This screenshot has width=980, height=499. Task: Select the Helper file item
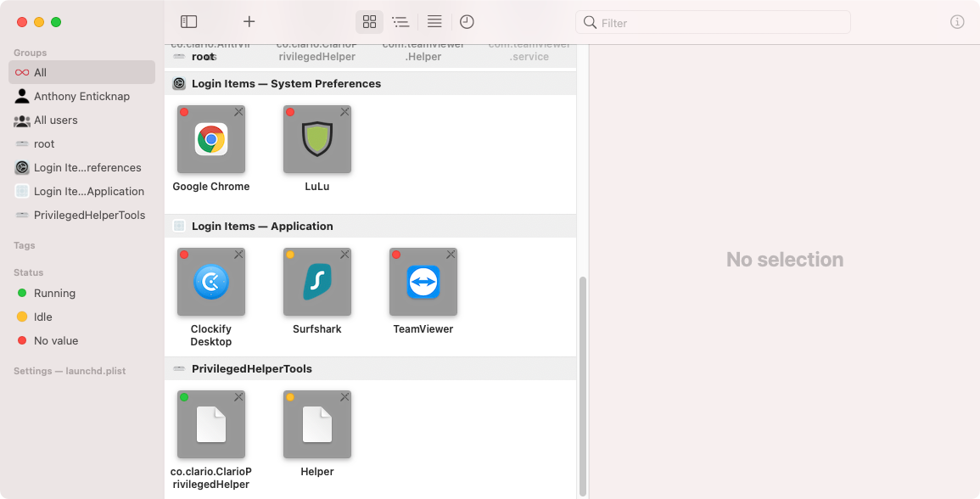[x=316, y=424]
